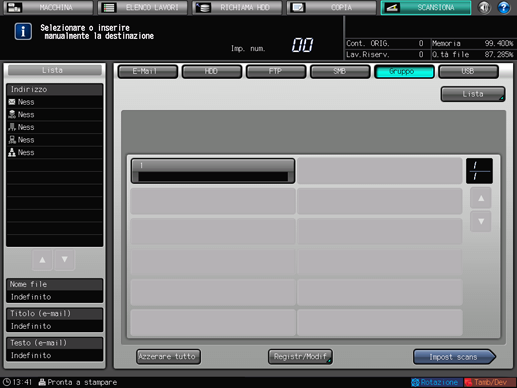Click the Q.tà file 87.285% readout
The height and width of the screenshot is (388, 517).
point(473,54)
